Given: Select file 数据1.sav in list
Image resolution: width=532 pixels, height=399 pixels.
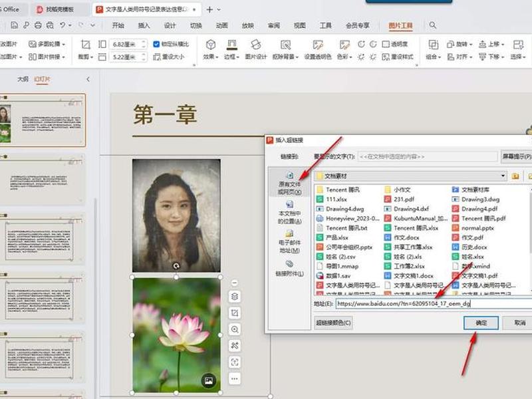Looking at the screenshot, I should [x=333, y=276].
